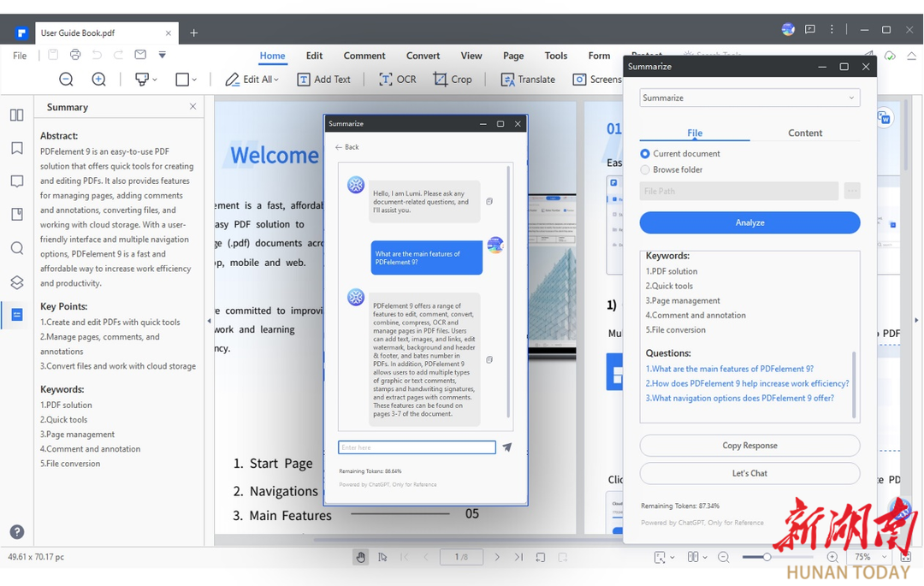Viewport: 924px width, 586px height.
Task: Click the Let's Chat button
Action: [749, 473]
